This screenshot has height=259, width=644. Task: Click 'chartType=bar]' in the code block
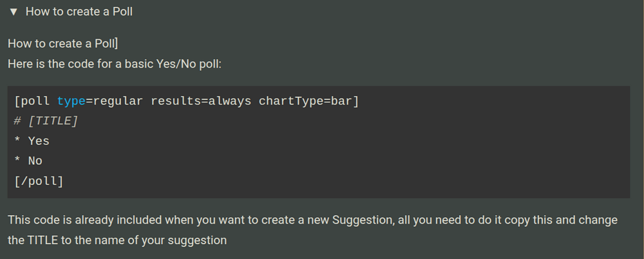click(x=308, y=101)
